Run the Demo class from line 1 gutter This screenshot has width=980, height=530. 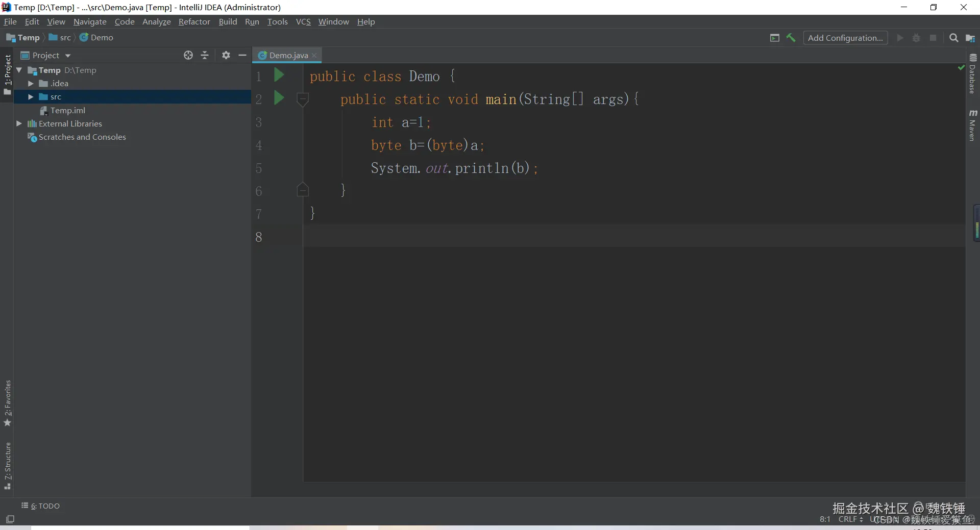tap(279, 75)
